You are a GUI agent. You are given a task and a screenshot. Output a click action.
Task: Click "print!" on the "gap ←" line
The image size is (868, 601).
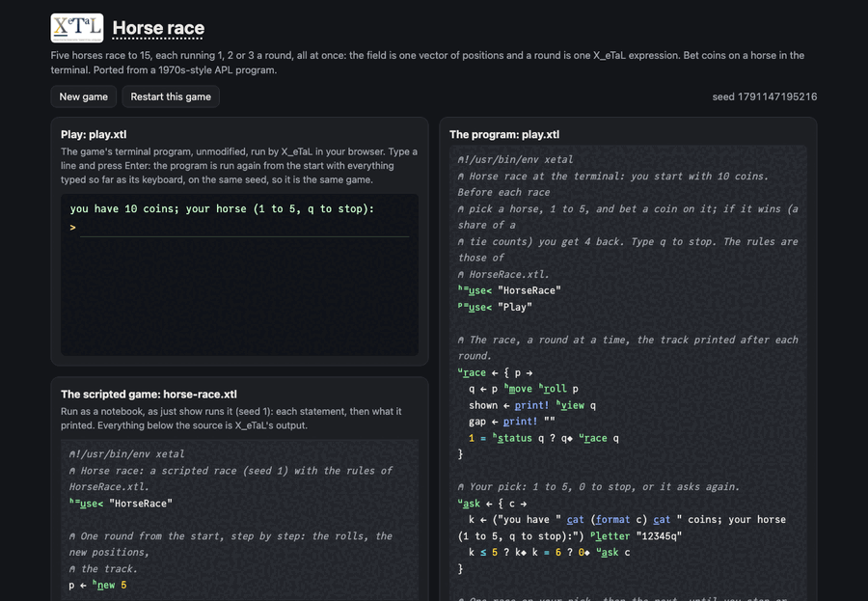coord(521,422)
